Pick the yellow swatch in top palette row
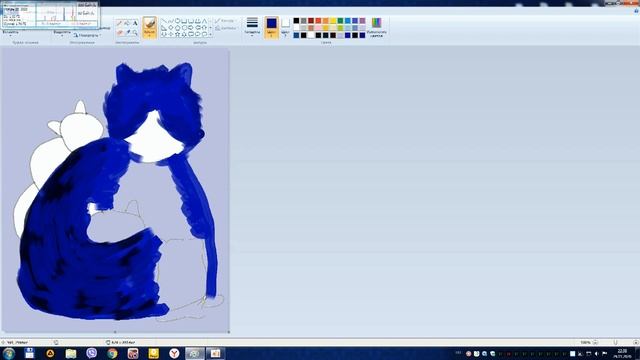The width and height of the screenshot is (640, 360). pyautogui.click(x=333, y=20)
